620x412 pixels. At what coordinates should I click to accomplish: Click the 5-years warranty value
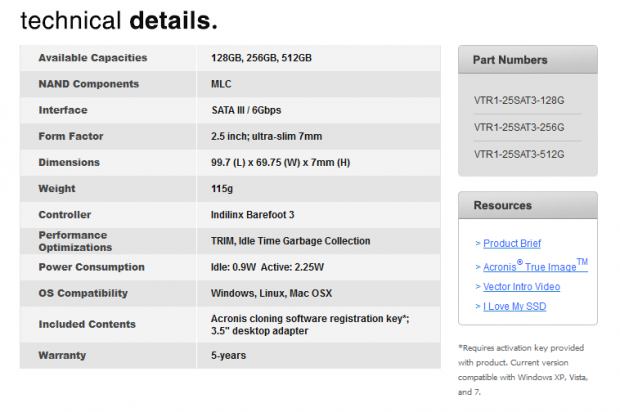[x=228, y=355]
